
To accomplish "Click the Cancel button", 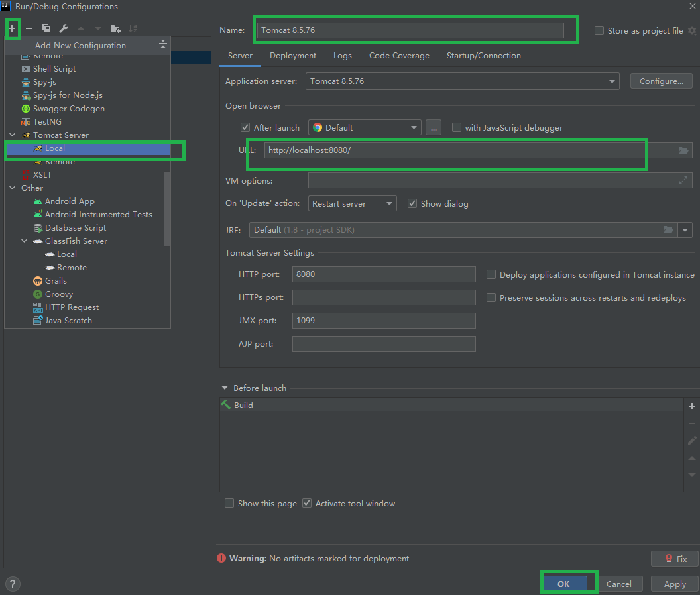I will pos(618,584).
